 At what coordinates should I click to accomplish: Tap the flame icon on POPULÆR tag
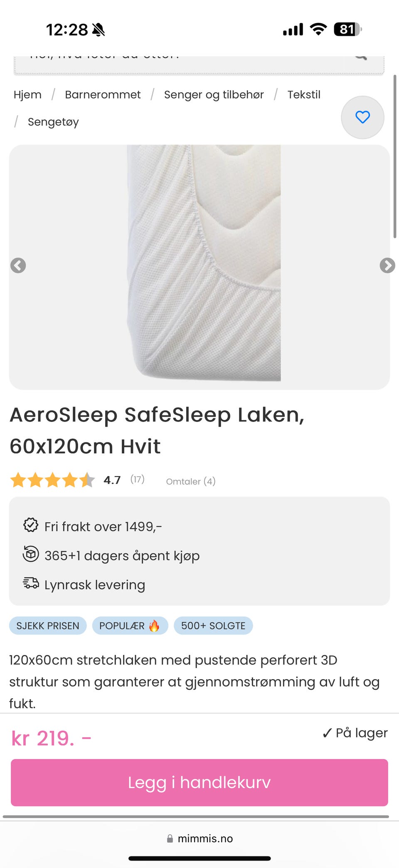[x=154, y=626]
